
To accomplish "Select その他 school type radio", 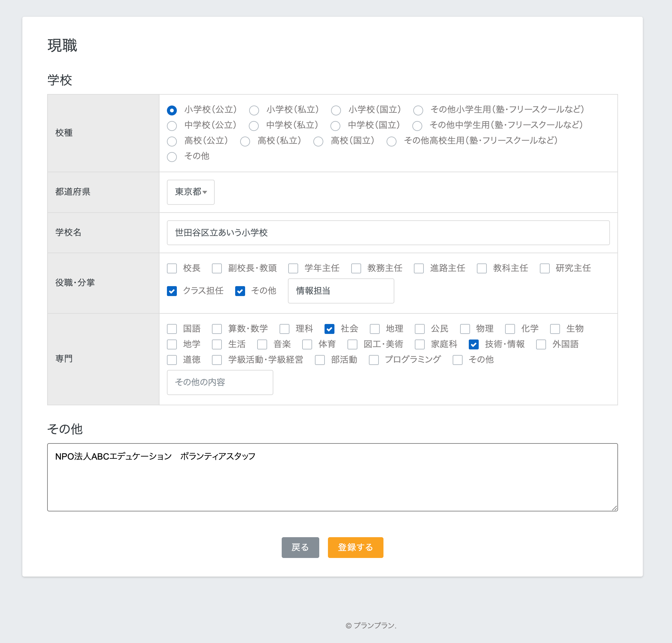I will [172, 157].
